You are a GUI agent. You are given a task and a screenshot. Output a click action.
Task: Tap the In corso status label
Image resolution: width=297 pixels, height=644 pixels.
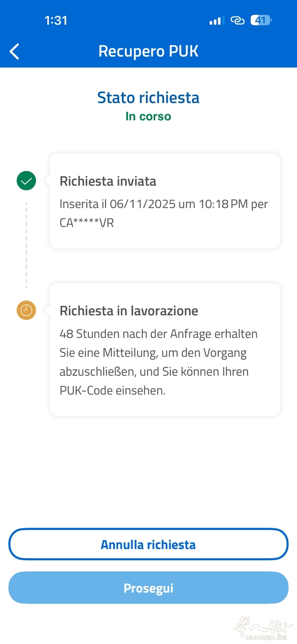coord(148,116)
